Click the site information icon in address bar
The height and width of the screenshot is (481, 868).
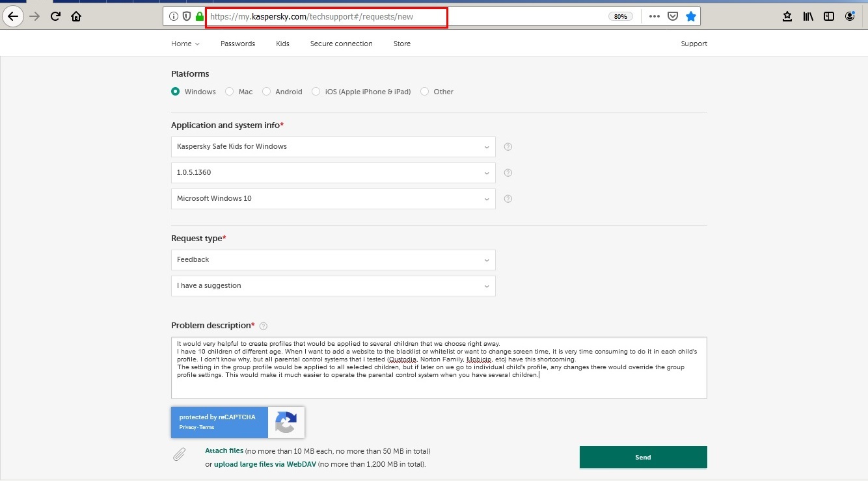[x=174, y=16]
